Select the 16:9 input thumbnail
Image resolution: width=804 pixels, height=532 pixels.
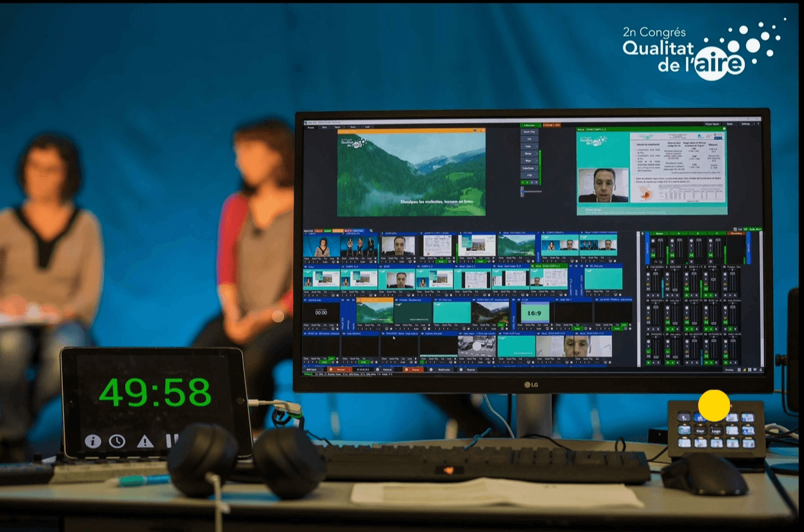click(534, 312)
